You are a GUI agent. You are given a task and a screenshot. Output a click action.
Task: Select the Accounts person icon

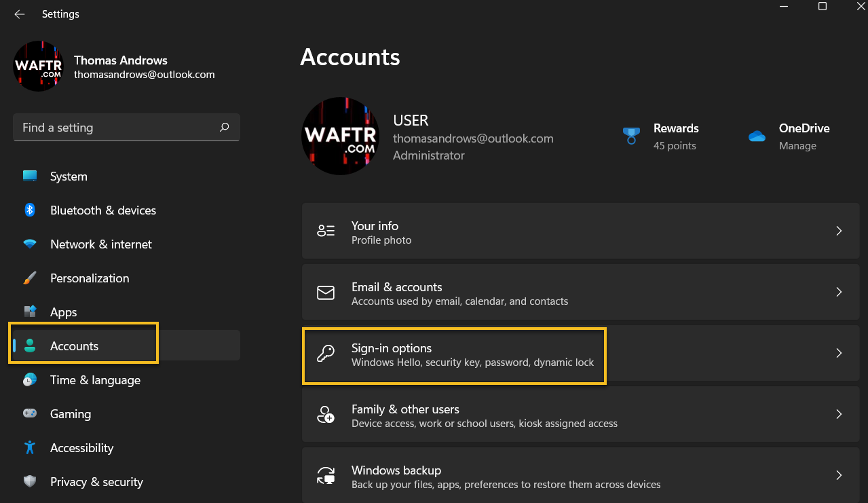pyautogui.click(x=30, y=346)
